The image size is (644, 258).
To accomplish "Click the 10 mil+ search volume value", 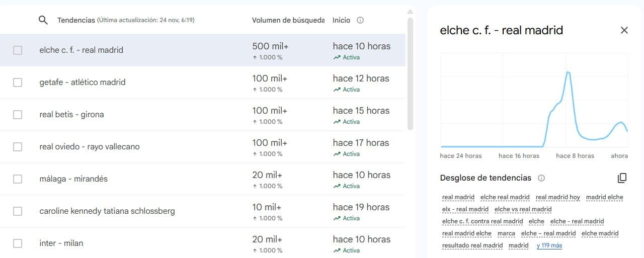I will [267, 207].
